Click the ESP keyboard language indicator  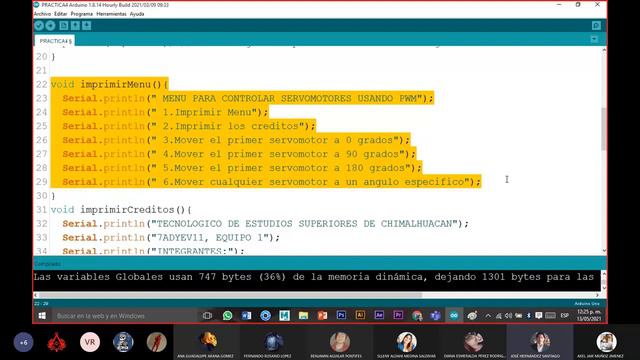coord(565,316)
